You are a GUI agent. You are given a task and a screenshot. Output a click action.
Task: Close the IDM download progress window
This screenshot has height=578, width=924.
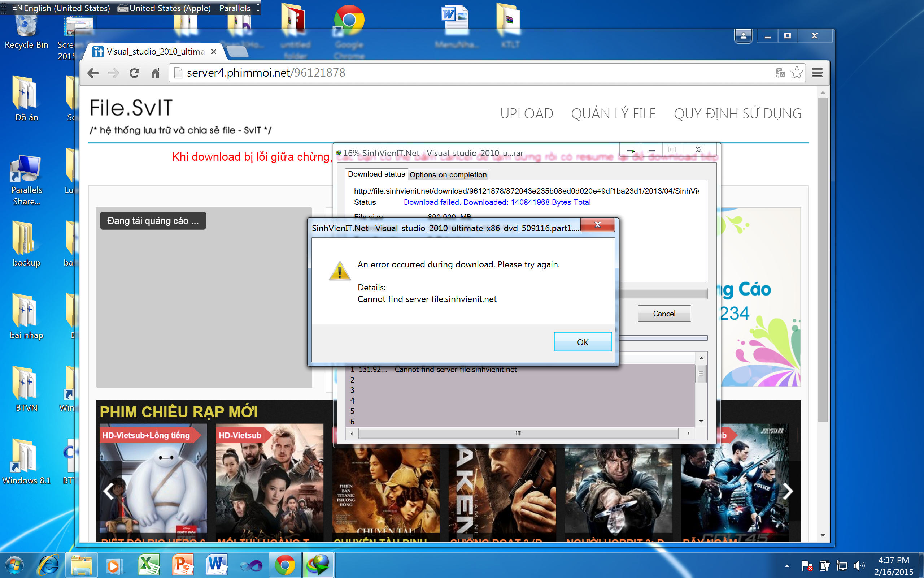(699, 150)
